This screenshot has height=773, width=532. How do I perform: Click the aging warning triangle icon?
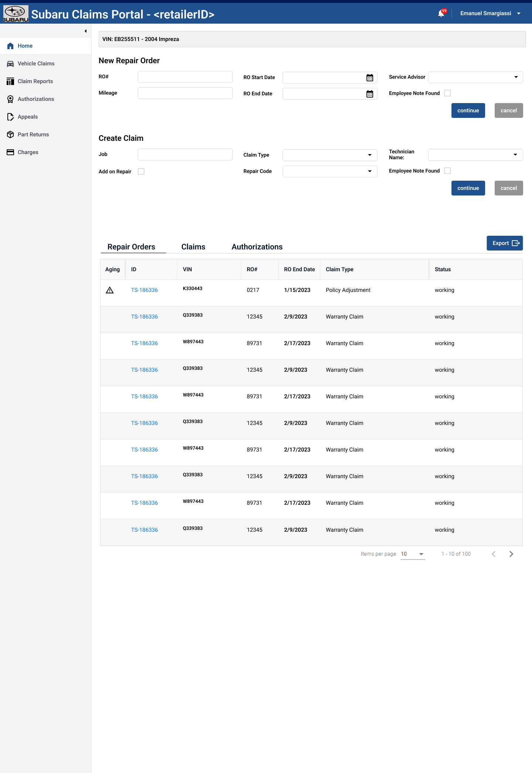pos(110,290)
